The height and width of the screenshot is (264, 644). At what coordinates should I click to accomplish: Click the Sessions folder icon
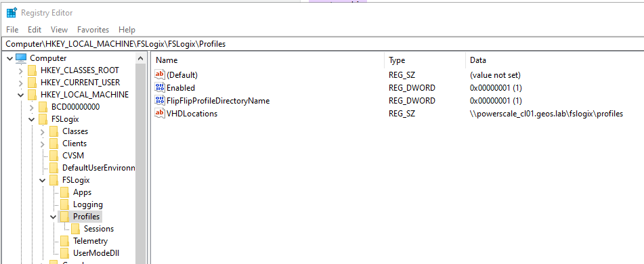tap(76, 229)
